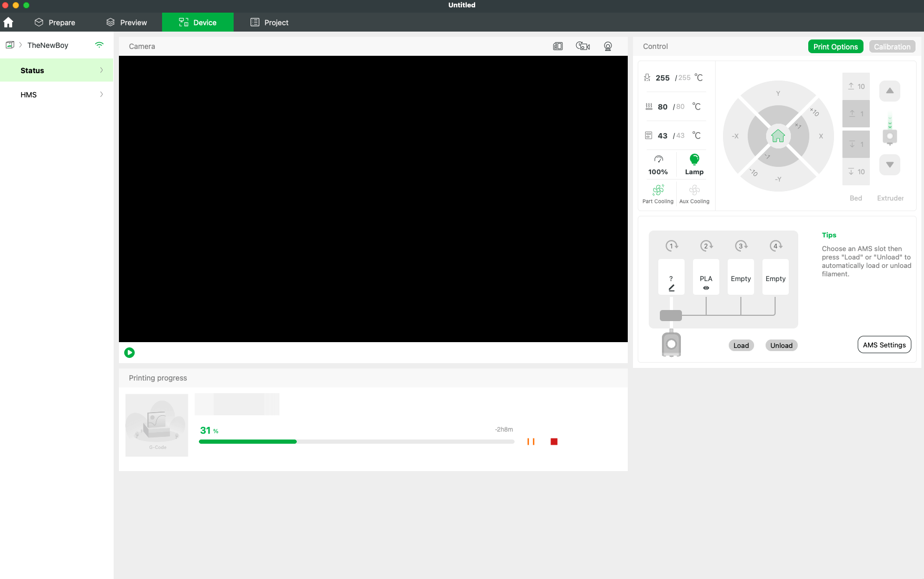Expand the Status sidebar item
Image resolution: width=924 pixels, height=579 pixels.
pyautogui.click(x=57, y=71)
